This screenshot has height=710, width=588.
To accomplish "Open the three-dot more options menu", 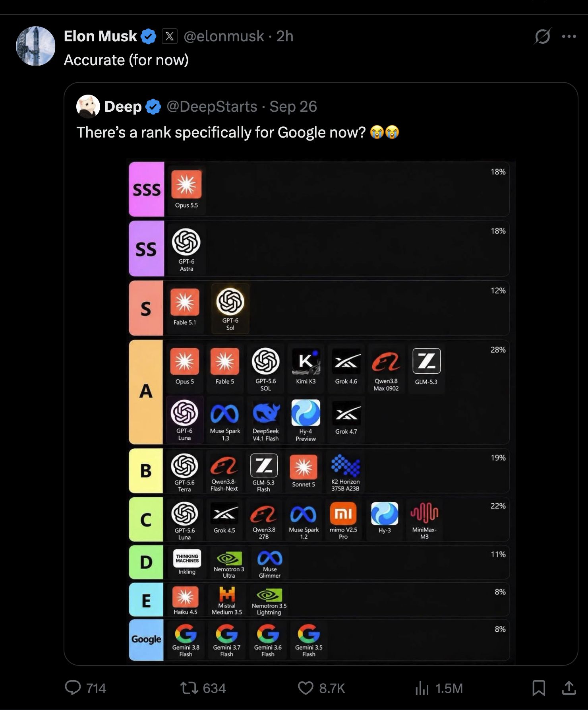I will pyautogui.click(x=569, y=37).
